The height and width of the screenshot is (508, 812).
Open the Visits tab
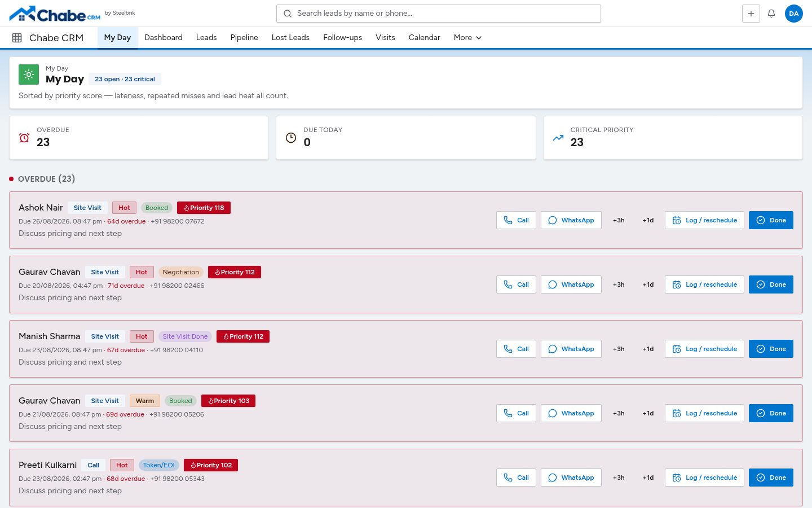[385, 38]
